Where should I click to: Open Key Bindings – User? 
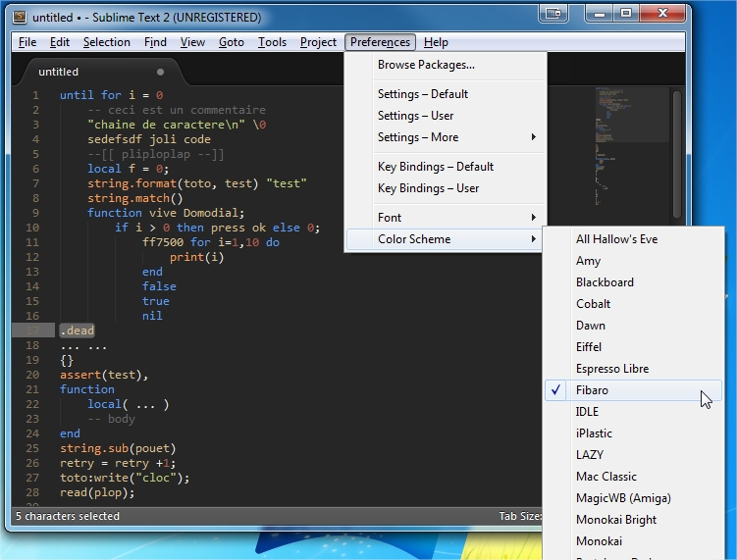[446, 188]
